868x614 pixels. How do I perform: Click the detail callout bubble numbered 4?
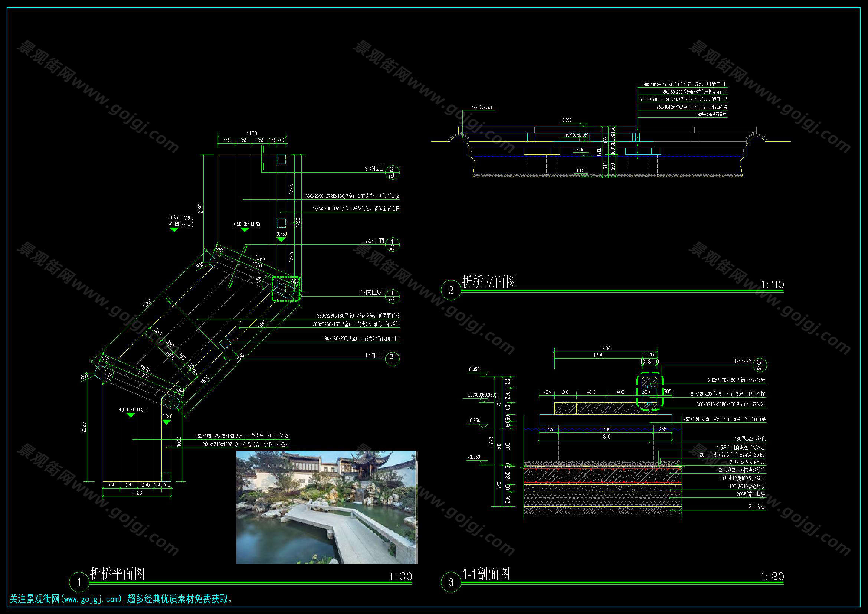pyautogui.click(x=392, y=295)
